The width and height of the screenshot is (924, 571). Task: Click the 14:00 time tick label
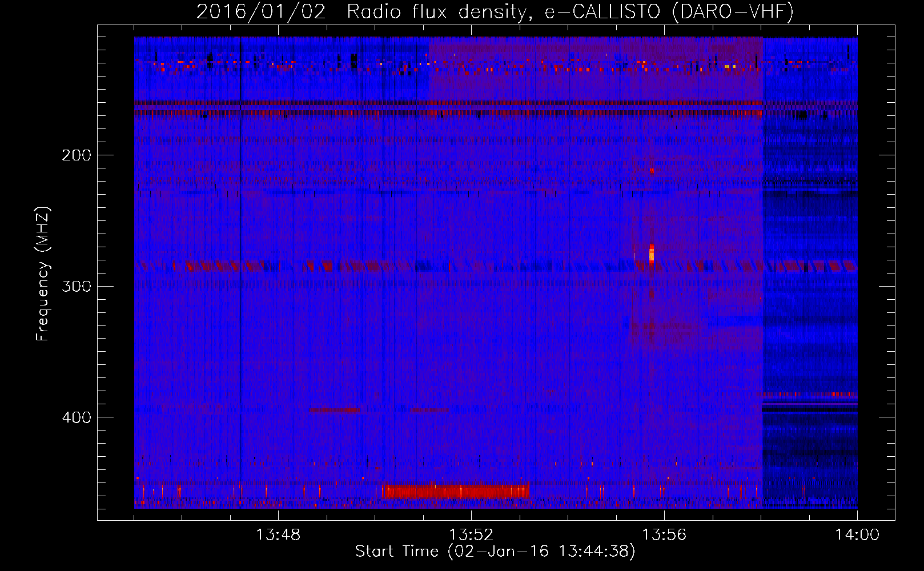(857, 534)
